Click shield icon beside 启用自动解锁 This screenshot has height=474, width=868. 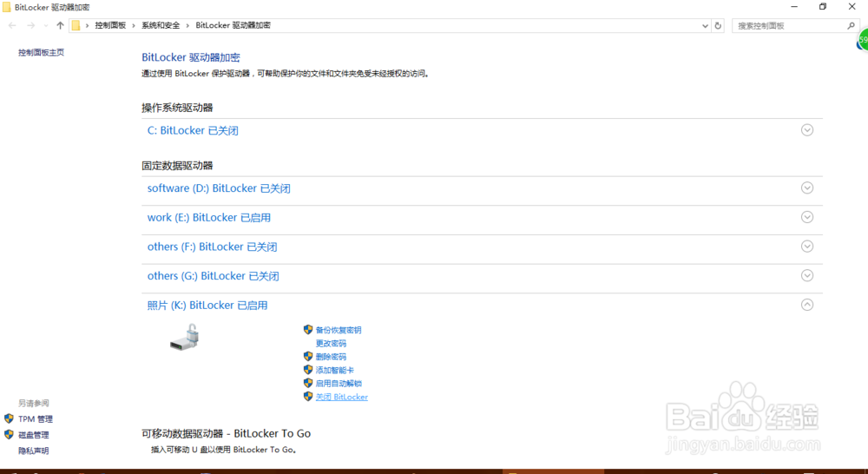(x=308, y=383)
